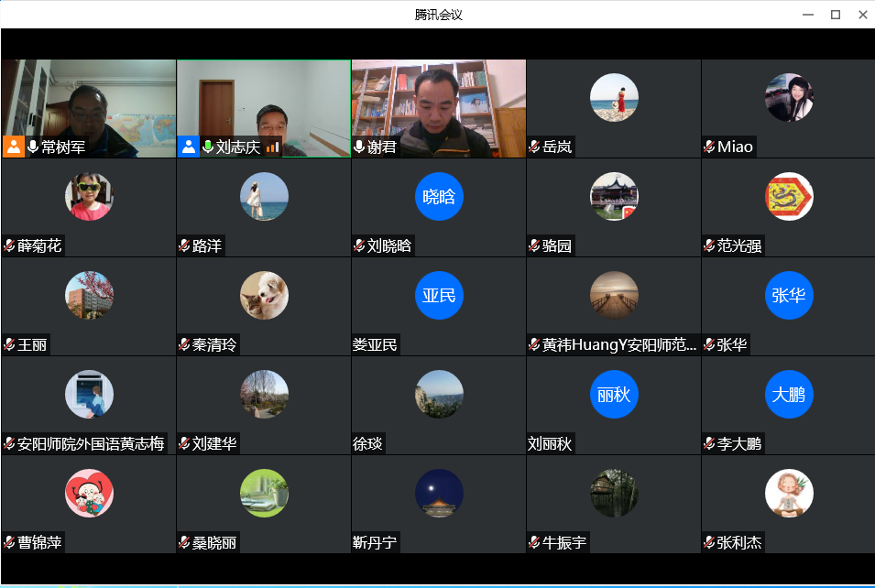Image resolution: width=875 pixels, height=588 pixels.
Task: Click the muted mic icon beside 曹锦萍
Action: [9, 542]
